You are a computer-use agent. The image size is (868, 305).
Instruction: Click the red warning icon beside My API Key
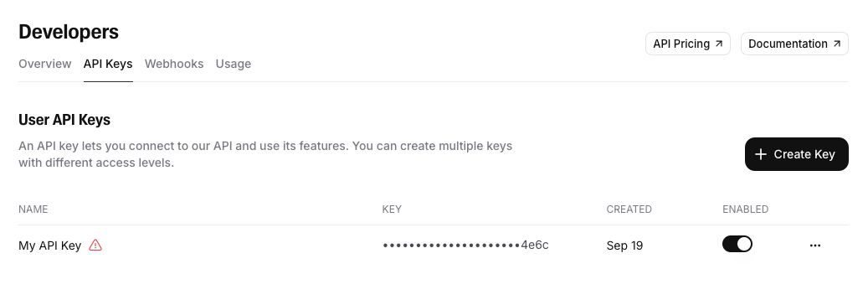coord(95,246)
